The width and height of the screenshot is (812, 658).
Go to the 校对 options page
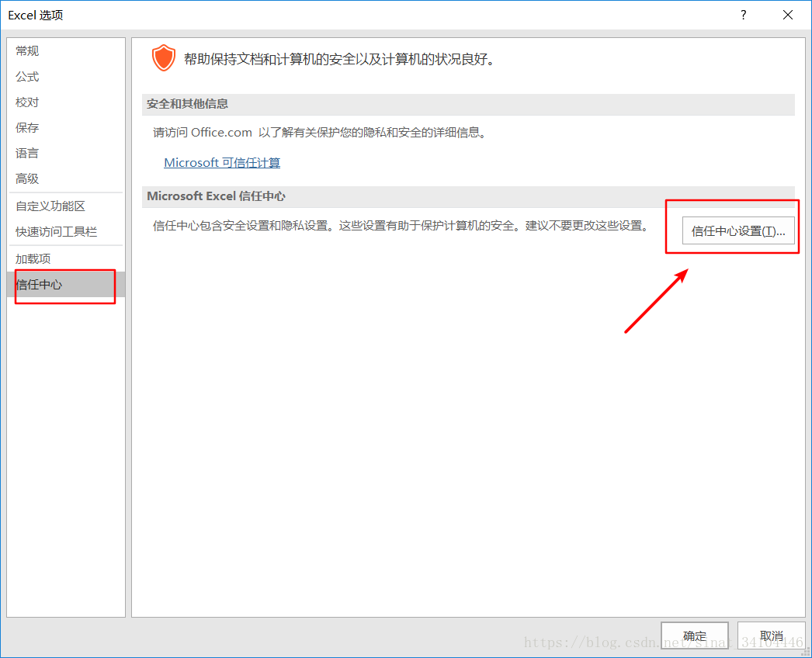66,102
